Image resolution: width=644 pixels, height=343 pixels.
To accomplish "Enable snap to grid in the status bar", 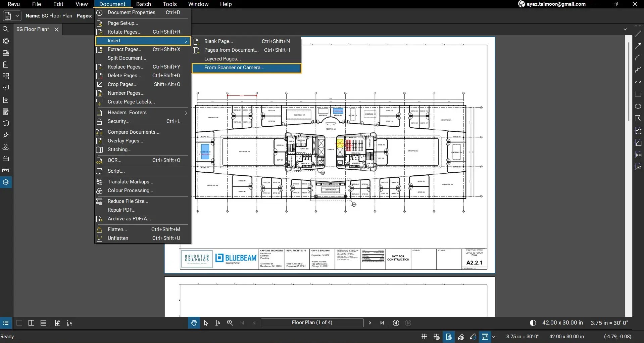I will point(436,337).
